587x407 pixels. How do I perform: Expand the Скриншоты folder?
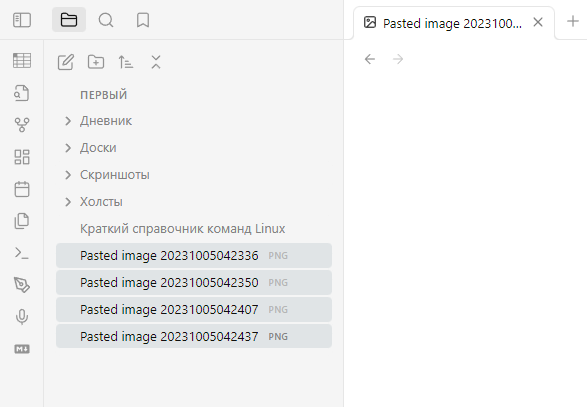[68, 175]
